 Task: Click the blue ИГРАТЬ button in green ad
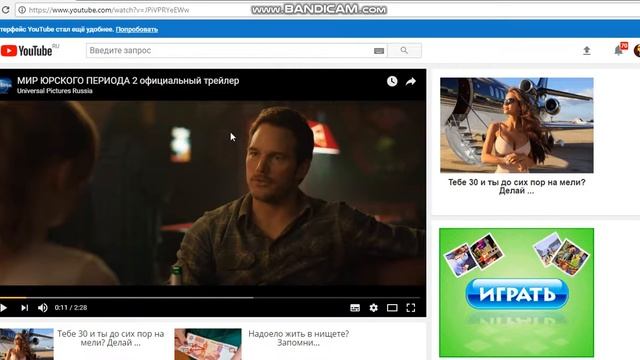point(517,294)
